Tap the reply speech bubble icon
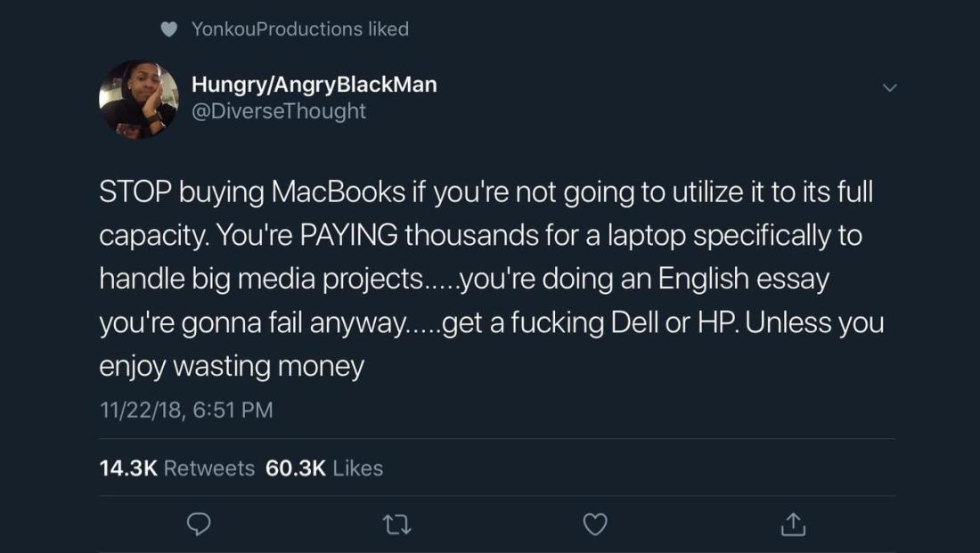The width and height of the screenshot is (980, 553). [x=199, y=526]
